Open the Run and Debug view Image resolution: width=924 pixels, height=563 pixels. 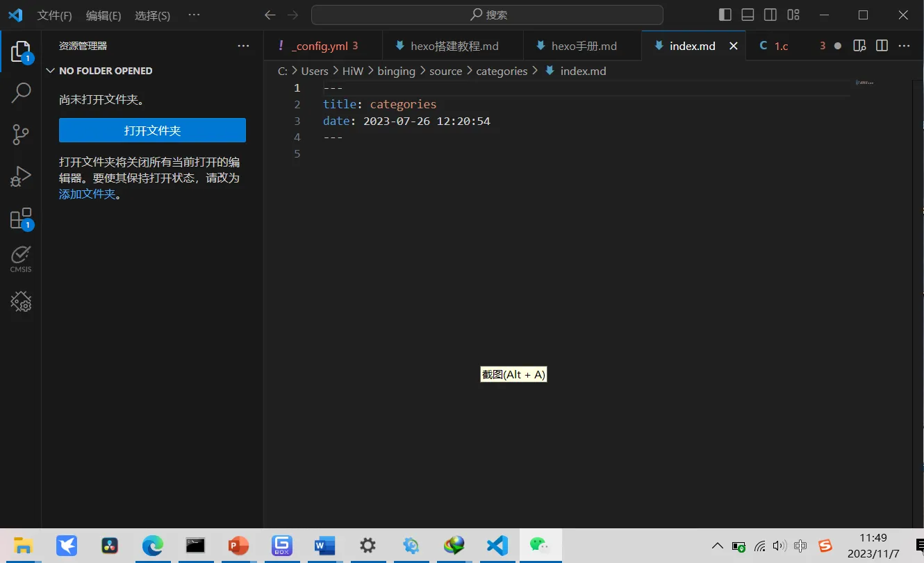click(x=21, y=176)
